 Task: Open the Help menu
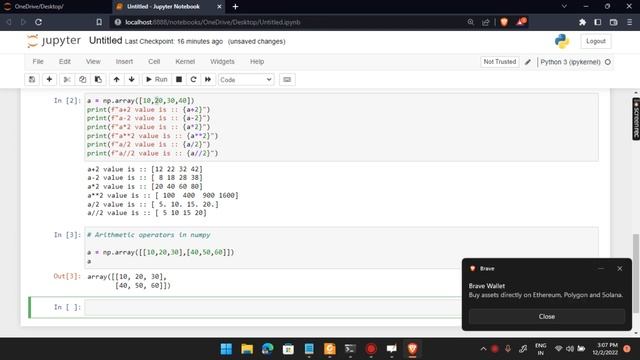[x=257, y=62]
